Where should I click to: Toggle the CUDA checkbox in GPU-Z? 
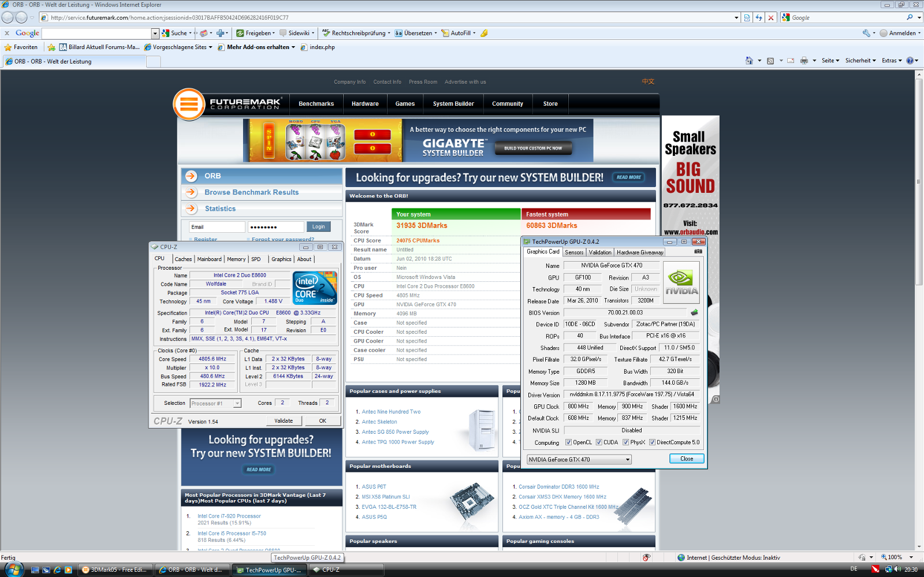click(x=599, y=442)
